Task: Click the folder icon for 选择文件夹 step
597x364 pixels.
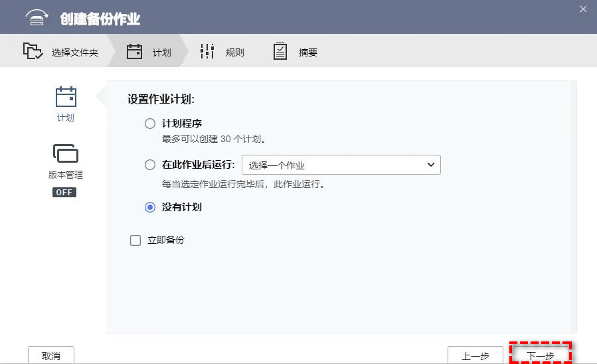Action: pyautogui.click(x=33, y=52)
